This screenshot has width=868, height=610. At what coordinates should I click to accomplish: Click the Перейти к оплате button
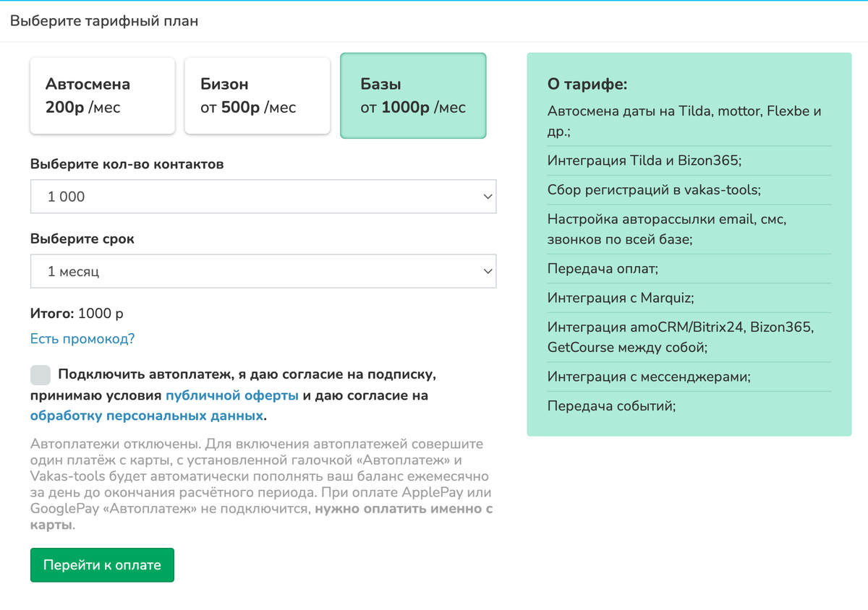click(102, 565)
